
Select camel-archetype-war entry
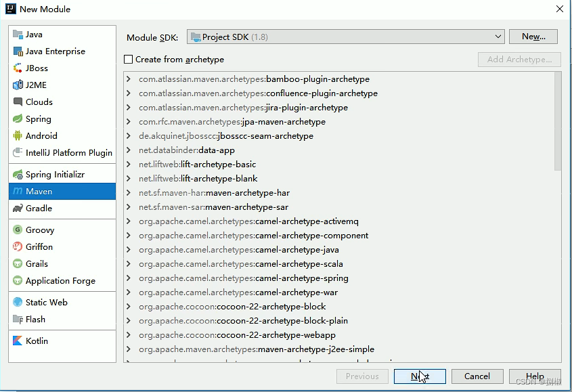238,292
